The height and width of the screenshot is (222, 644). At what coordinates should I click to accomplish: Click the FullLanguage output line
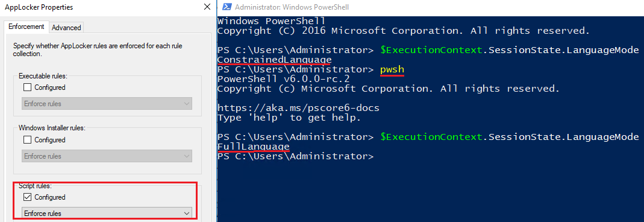coord(254,147)
